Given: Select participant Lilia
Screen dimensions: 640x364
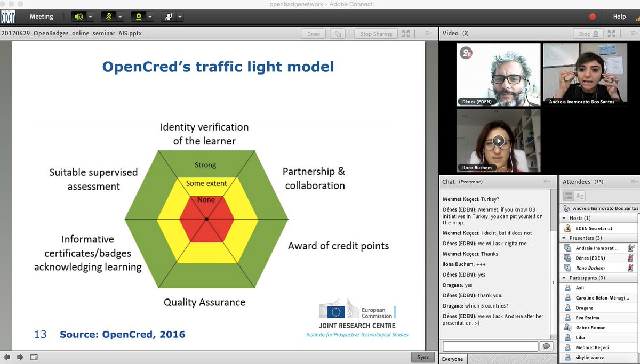Looking at the screenshot, I should click(599, 338).
